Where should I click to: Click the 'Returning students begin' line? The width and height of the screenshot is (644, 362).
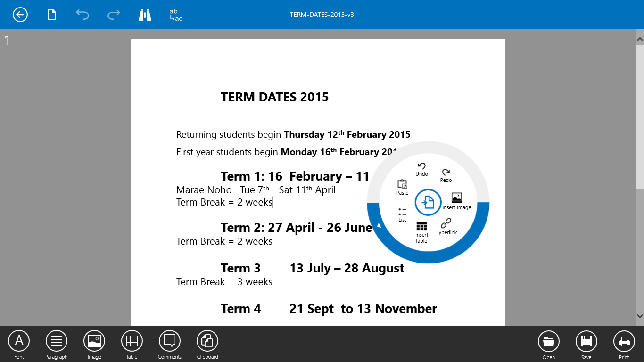tap(293, 134)
